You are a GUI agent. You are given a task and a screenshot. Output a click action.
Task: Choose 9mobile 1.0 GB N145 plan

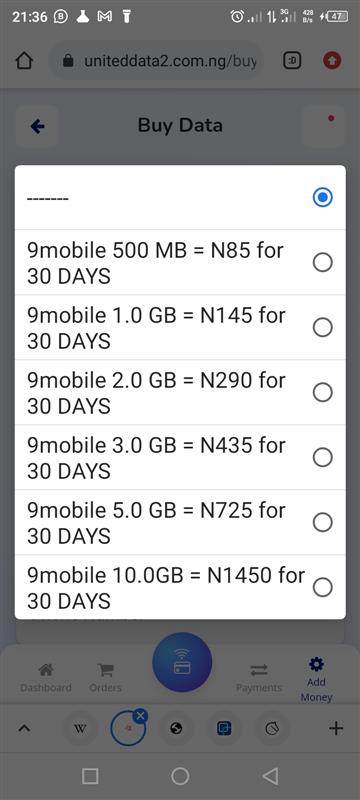point(180,328)
